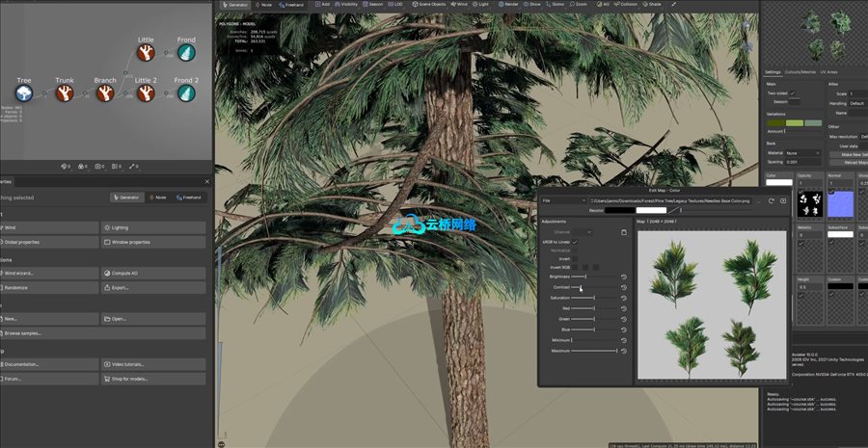Enable the Invert checkbox
The height and width of the screenshot is (448, 868).
click(576, 258)
